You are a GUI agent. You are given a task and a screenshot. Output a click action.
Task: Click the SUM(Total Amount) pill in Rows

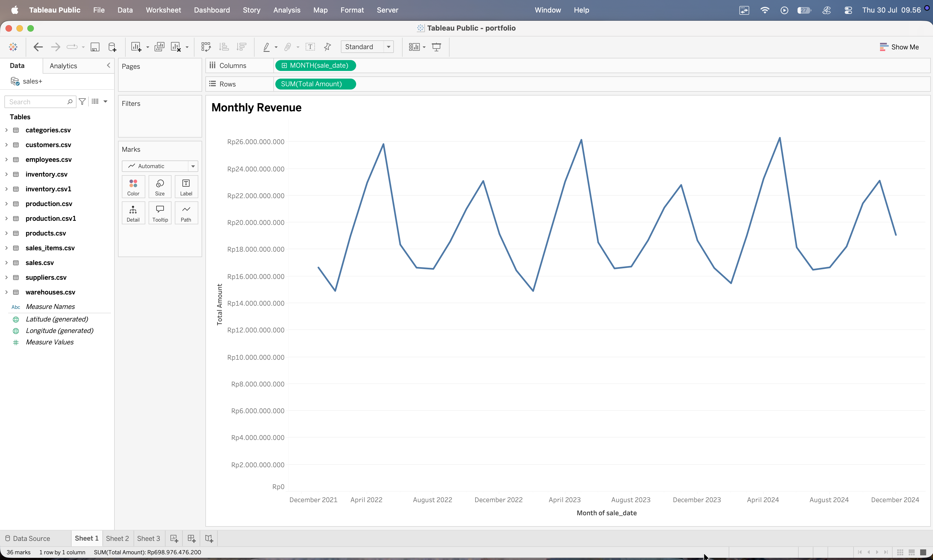[x=315, y=84]
